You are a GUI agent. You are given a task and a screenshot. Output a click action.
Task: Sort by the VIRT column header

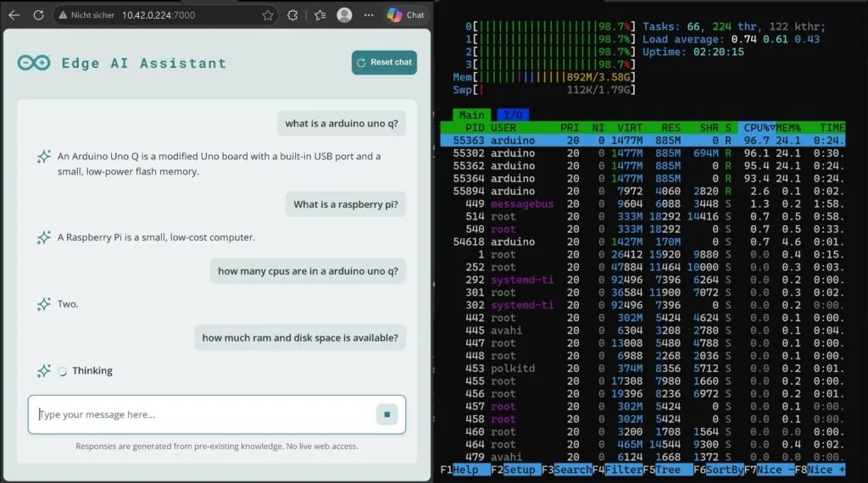(x=630, y=128)
